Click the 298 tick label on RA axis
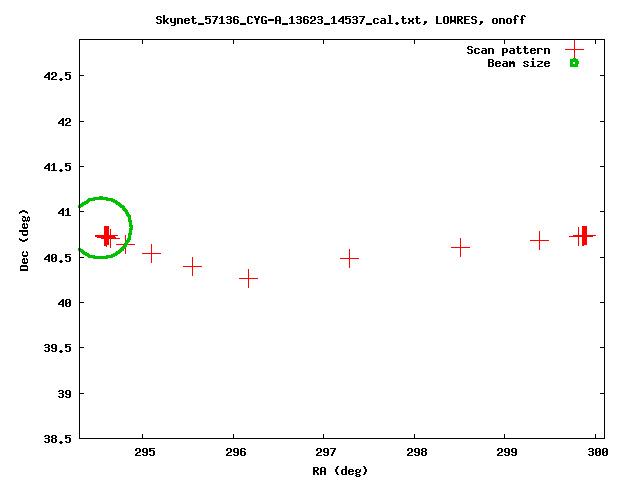The image size is (640, 480). [417, 452]
